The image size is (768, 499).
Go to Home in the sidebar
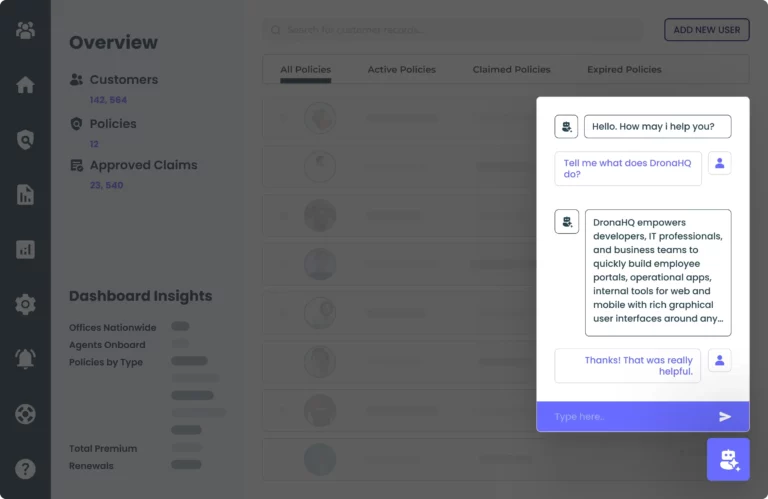pyautogui.click(x=25, y=85)
